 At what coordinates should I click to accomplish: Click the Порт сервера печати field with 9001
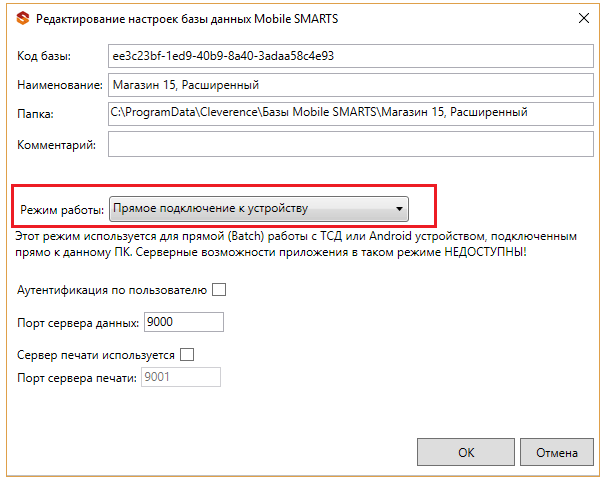pos(181,377)
